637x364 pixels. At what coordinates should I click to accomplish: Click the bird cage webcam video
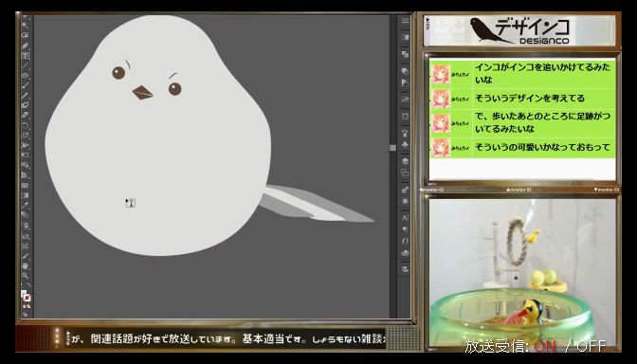click(x=522, y=272)
